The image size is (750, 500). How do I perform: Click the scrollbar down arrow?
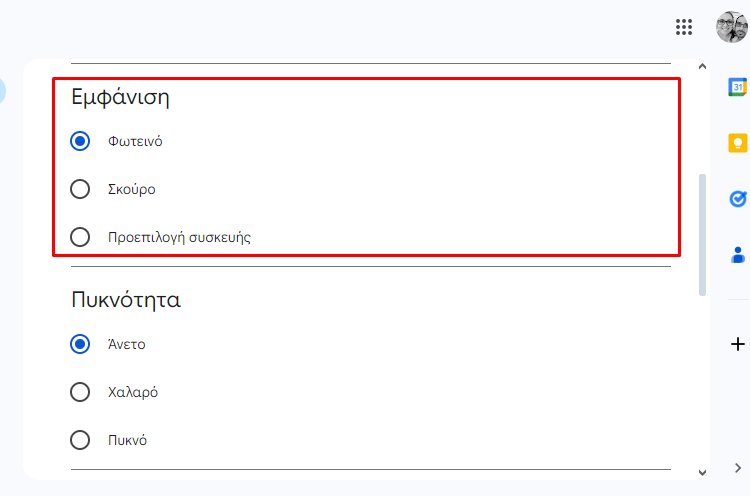tap(702, 473)
